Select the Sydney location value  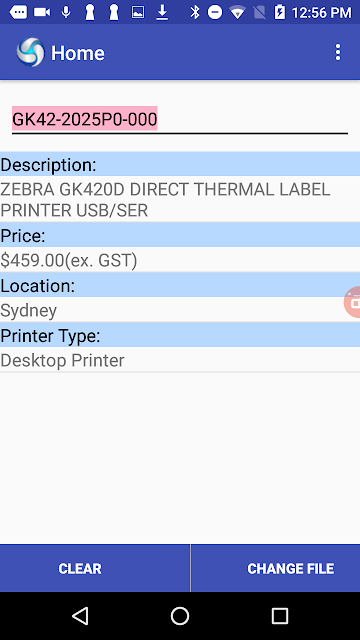(x=29, y=310)
